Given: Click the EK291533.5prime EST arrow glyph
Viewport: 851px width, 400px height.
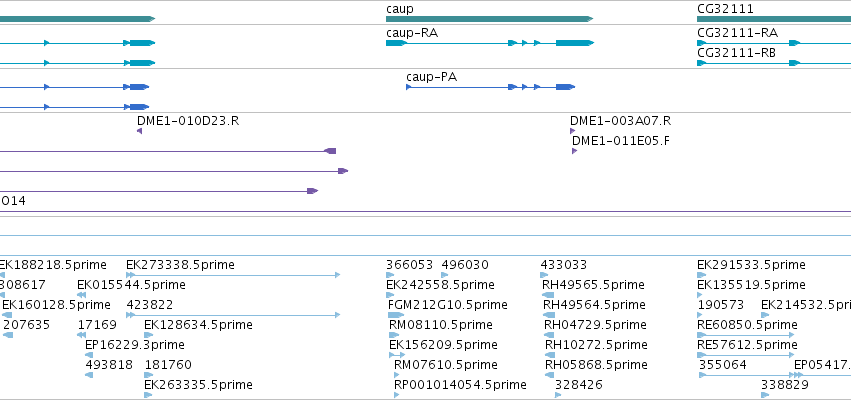Looking at the screenshot, I should [x=702, y=275].
